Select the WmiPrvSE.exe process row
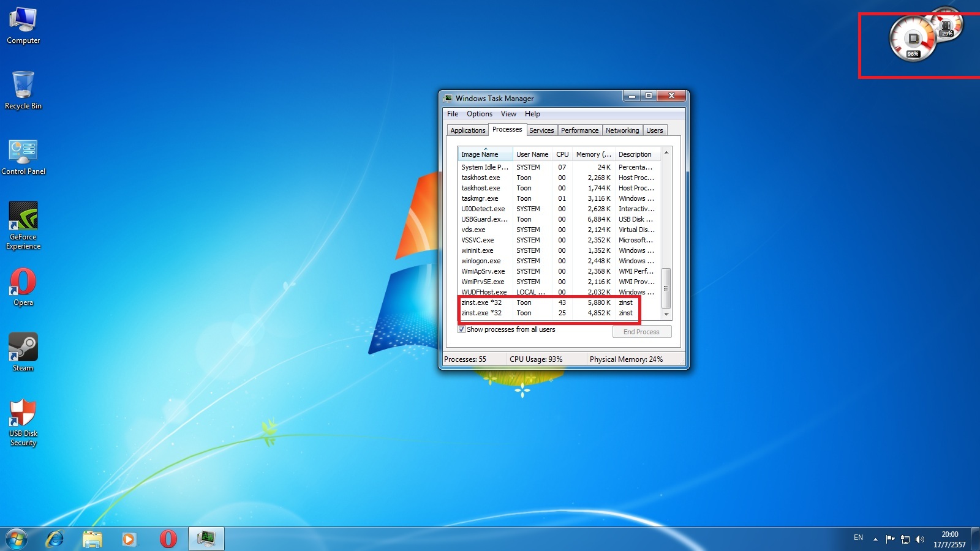Viewport: 980px width, 551px height. point(559,282)
